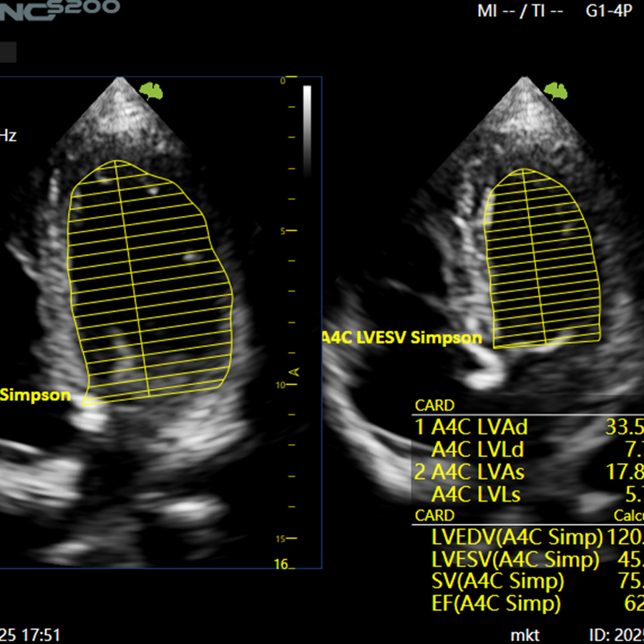Image resolution: width=644 pixels, height=644 pixels.
Task: Click the green orientation marker on right image
Action: click(x=555, y=90)
